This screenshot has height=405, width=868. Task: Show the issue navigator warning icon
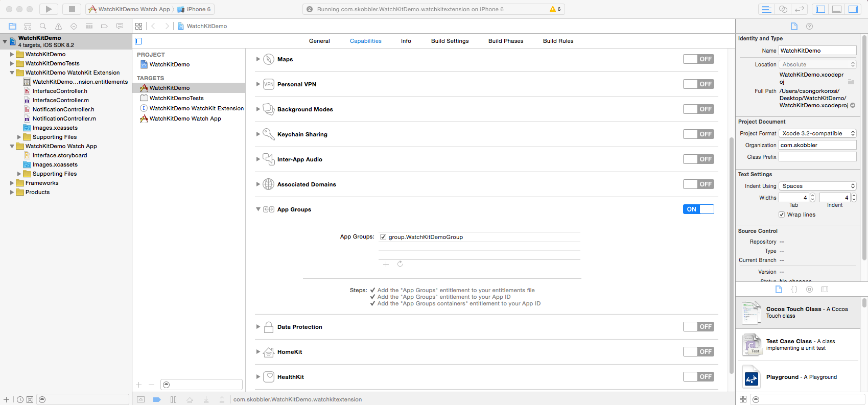pos(58,26)
